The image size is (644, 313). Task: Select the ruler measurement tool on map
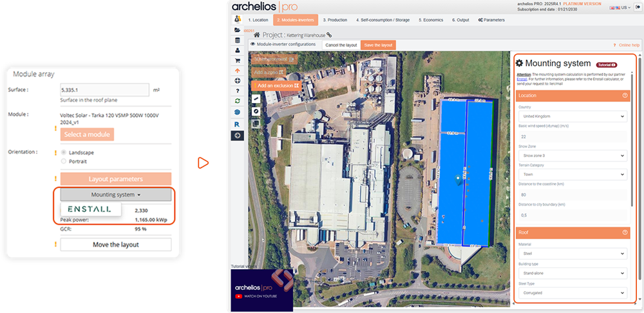click(256, 99)
